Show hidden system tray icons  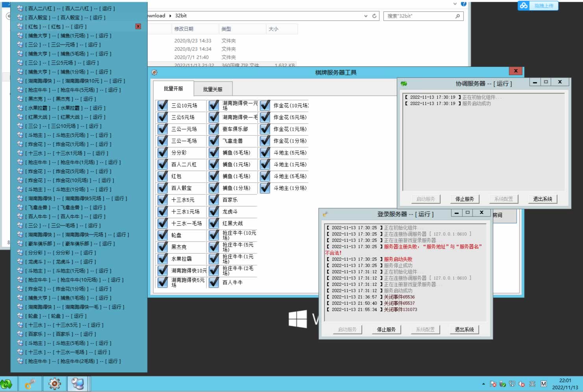click(x=483, y=384)
